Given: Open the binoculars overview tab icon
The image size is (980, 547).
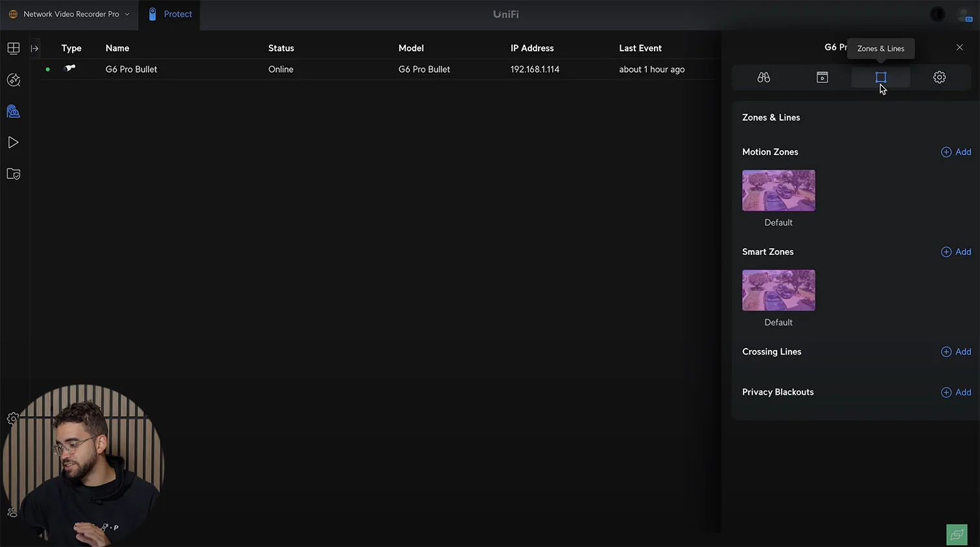Looking at the screenshot, I should click(x=764, y=77).
